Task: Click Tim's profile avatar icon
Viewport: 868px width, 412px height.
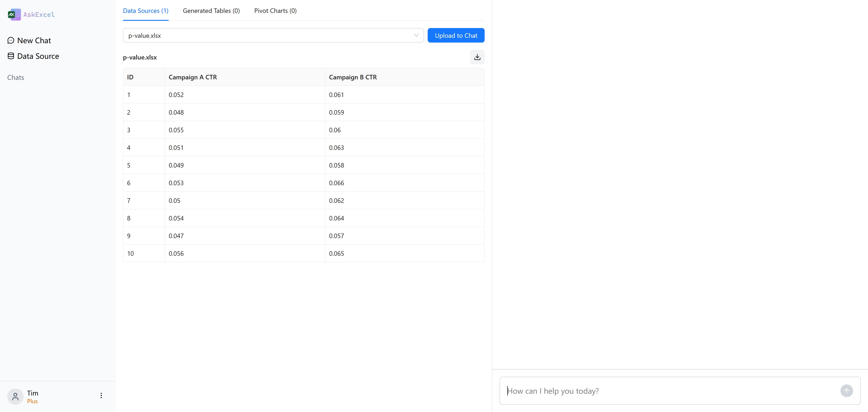Action: pyautogui.click(x=15, y=396)
